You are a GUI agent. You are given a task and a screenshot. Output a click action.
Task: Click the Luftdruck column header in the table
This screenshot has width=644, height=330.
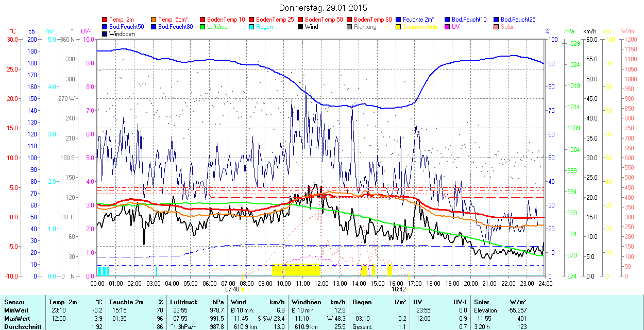184,302
